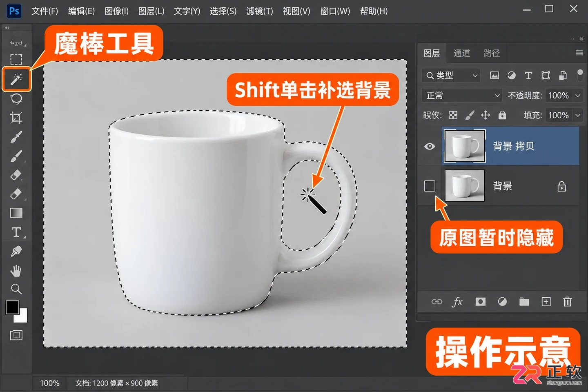Switch to the 路径 tab
The image size is (588, 392).
click(x=492, y=53)
